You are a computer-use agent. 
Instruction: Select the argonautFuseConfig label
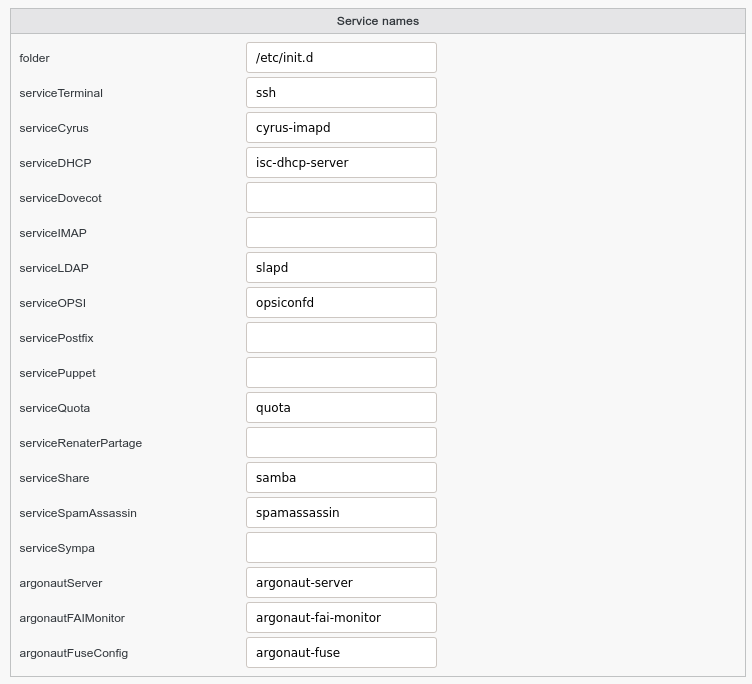click(73, 653)
